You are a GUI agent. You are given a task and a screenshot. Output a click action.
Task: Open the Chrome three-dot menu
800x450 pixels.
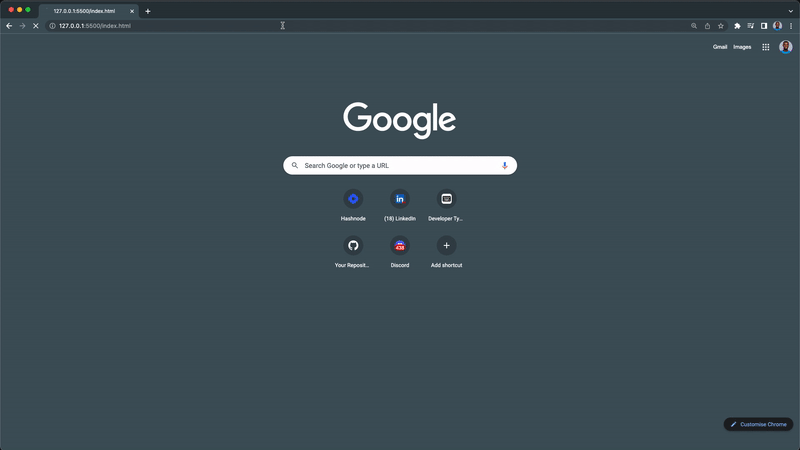pos(791,26)
